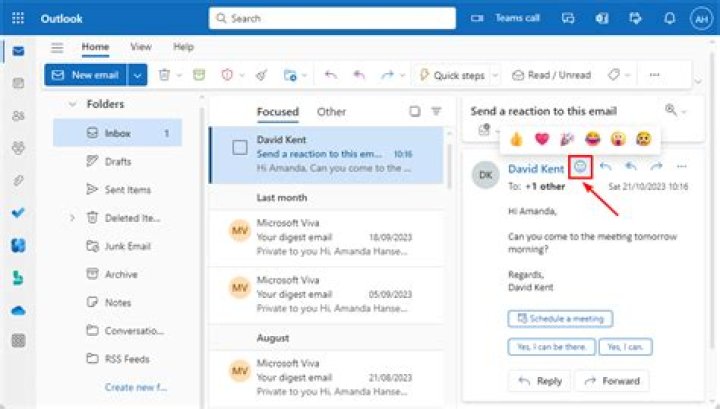The width and height of the screenshot is (720, 409).
Task: Click the hamburger menu to hide navigation
Action: (57, 47)
